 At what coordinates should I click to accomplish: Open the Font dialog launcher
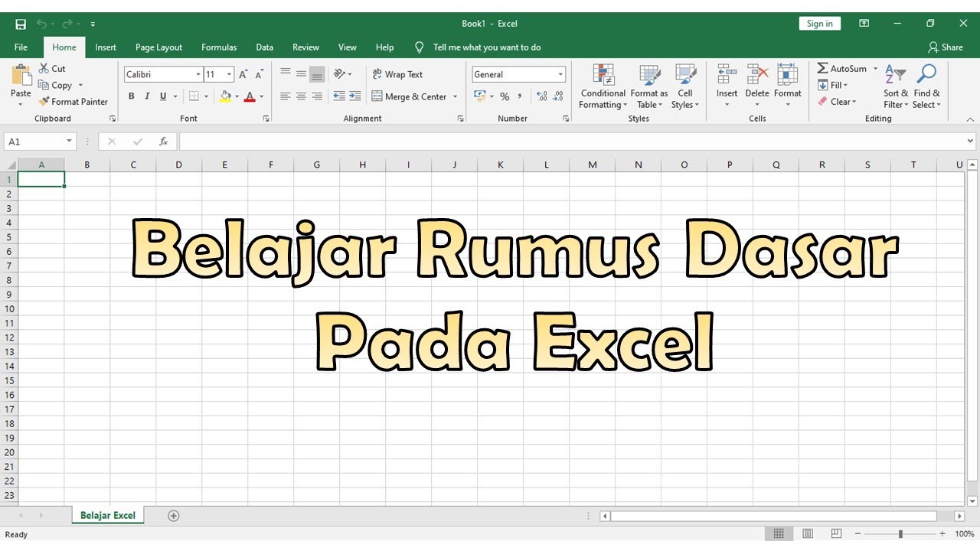(266, 119)
